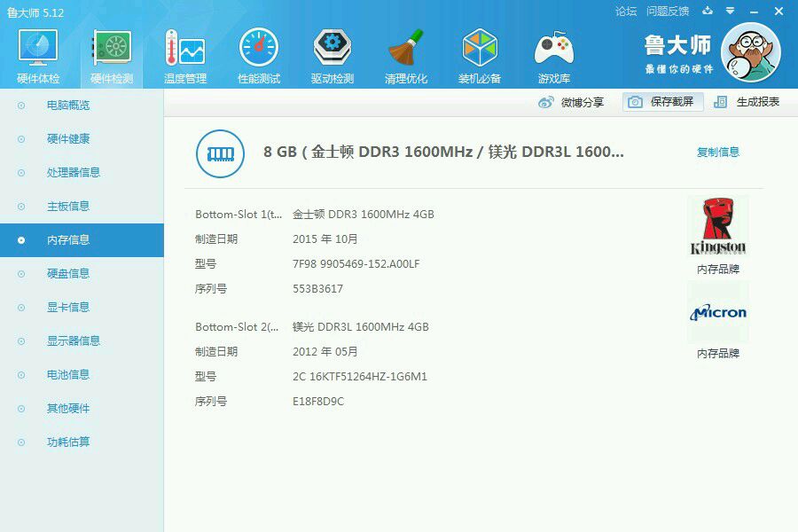Select 内存信息 in sidebar

(x=82, y=239)
